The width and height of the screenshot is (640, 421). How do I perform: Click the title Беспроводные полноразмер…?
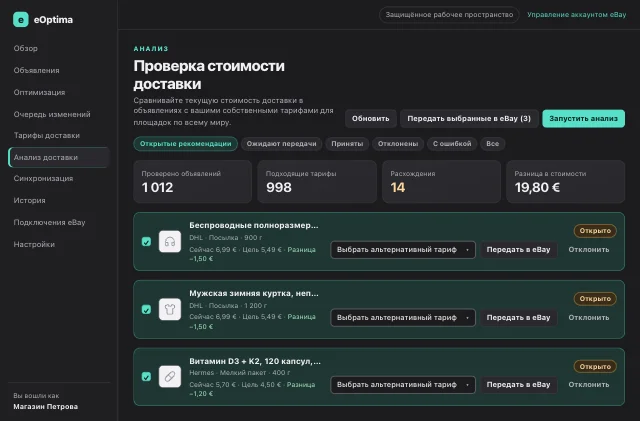click(253, 225)
